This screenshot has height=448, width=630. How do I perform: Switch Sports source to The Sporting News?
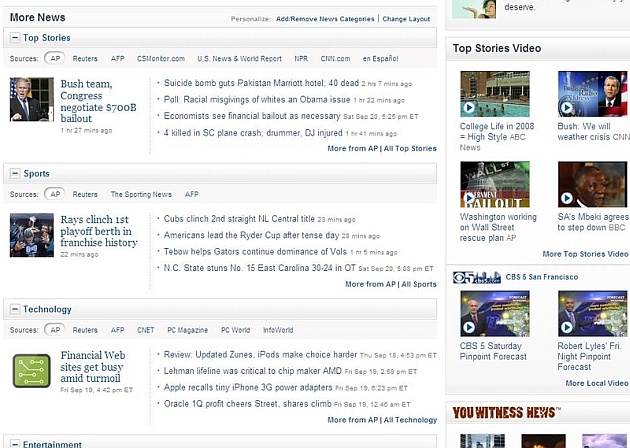pos(141,195)
